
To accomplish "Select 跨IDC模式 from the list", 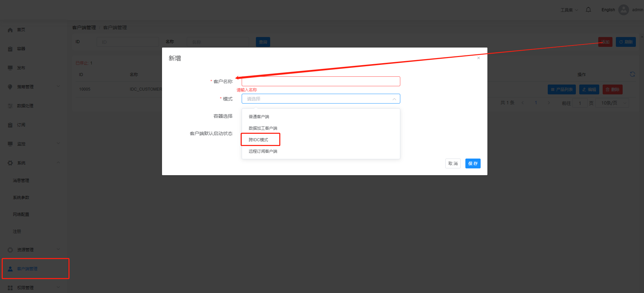I will (x=258, y=140).
